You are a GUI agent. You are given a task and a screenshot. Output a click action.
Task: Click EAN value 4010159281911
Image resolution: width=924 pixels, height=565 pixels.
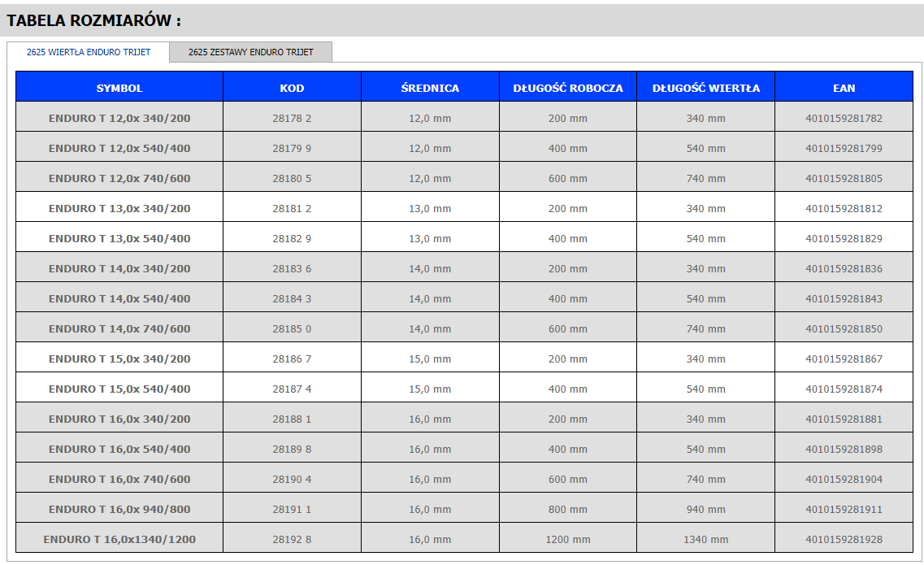pyautogui.click(x=844, y=509)
